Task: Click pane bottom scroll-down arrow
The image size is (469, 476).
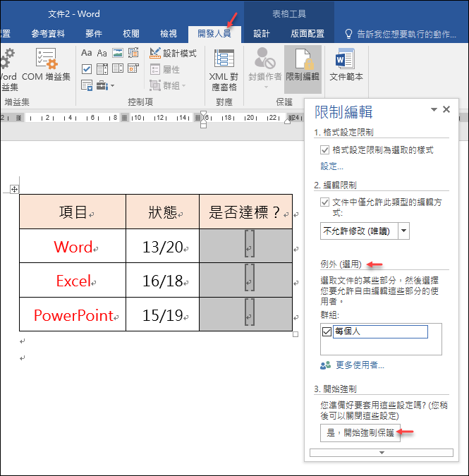Action: point(382,453)
